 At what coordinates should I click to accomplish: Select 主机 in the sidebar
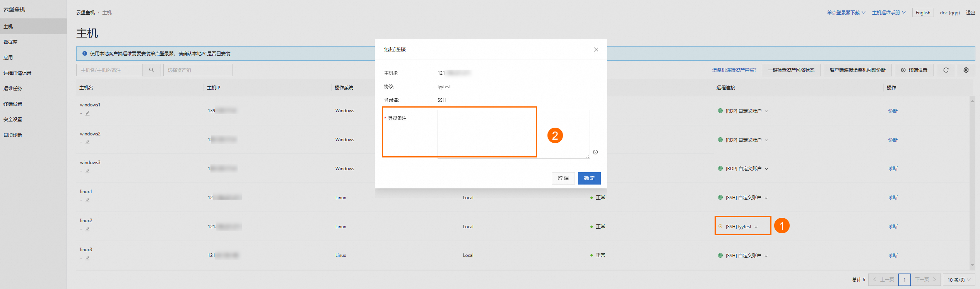pos(33,26)
